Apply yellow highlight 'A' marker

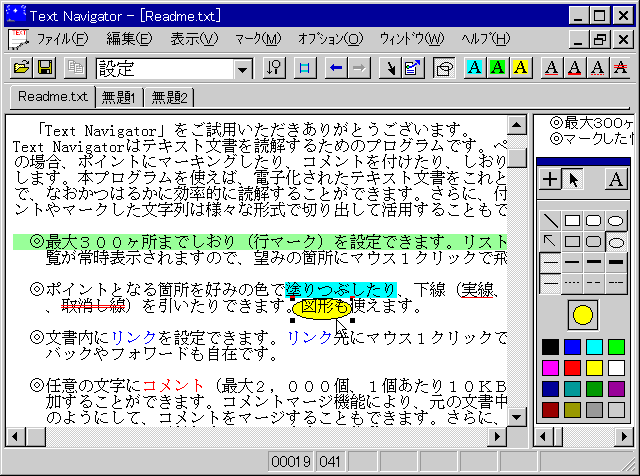coord(521,68)
